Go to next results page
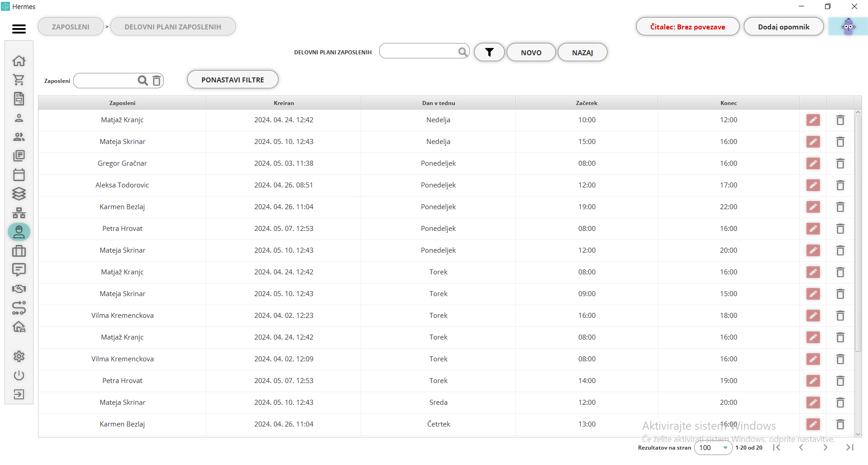 point(825,447)
